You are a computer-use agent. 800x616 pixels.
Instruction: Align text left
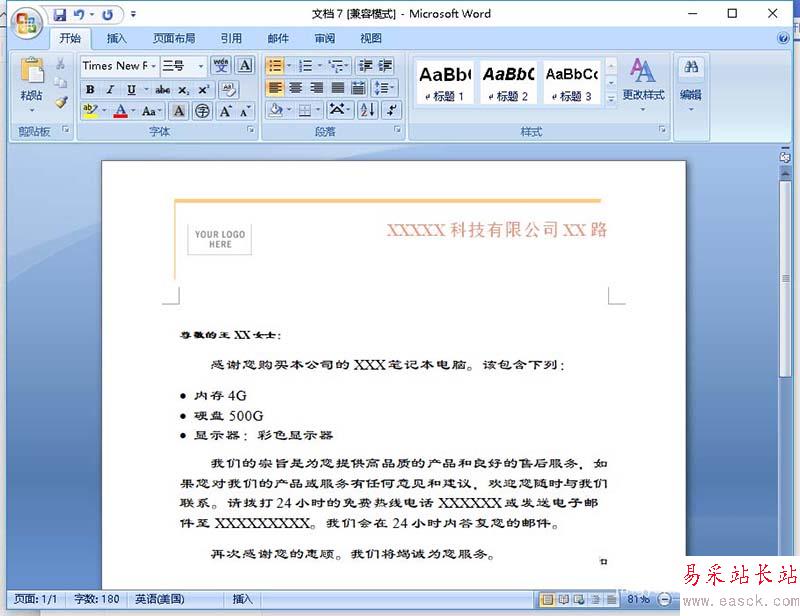(x=275, y=88)
